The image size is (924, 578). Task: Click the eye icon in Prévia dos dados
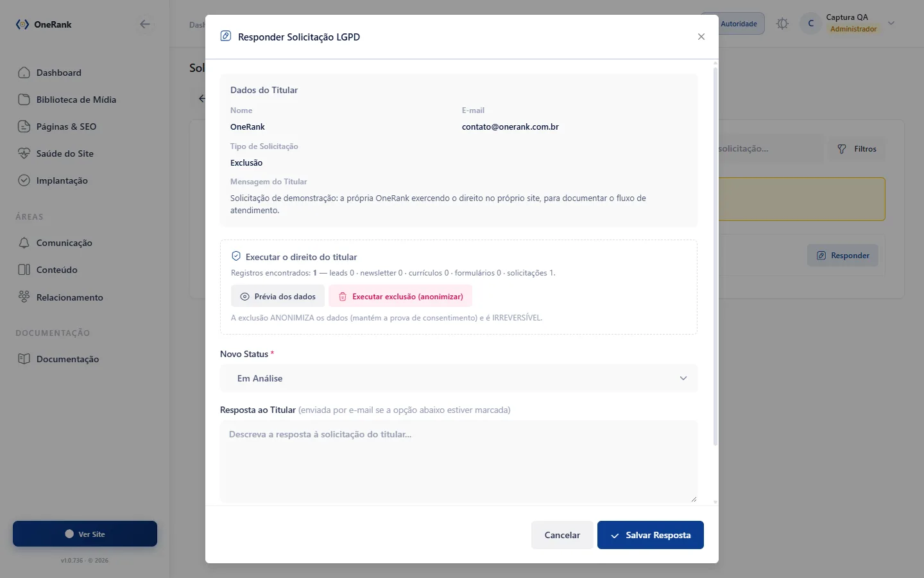tap(244, 297)
